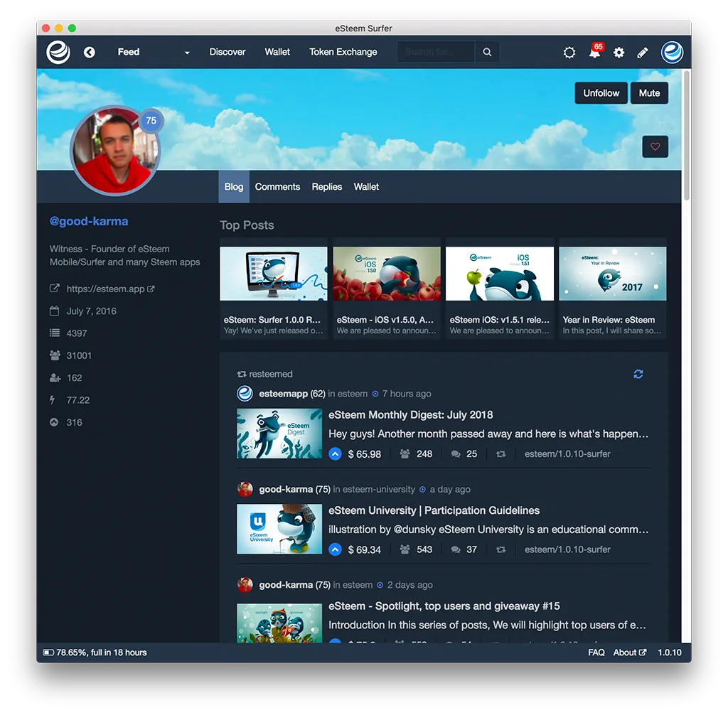
Task: Click the external link icon after esteem.app
Action: (151, 289)
